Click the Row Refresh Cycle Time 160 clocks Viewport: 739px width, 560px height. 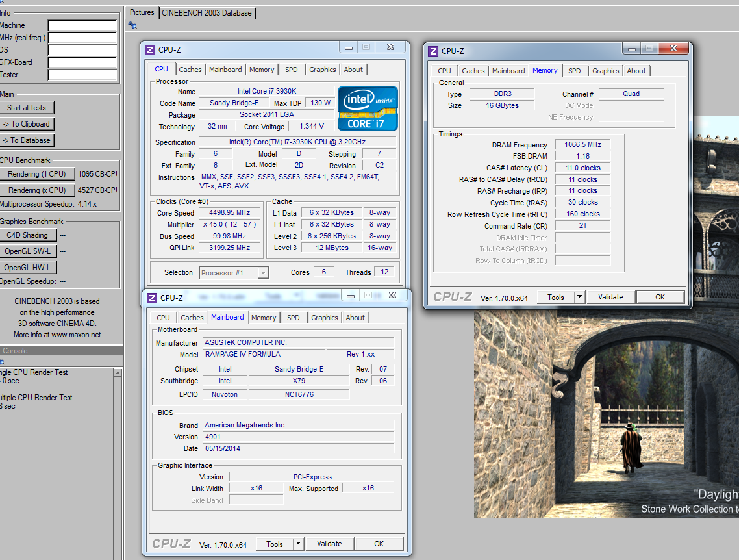pyautogui.click(x=582, y=214)
